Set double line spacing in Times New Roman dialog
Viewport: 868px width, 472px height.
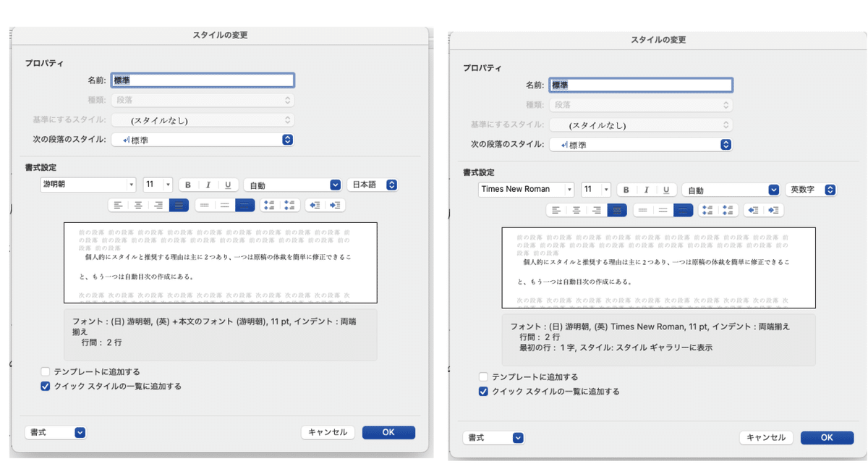click(x=683, y=210)
